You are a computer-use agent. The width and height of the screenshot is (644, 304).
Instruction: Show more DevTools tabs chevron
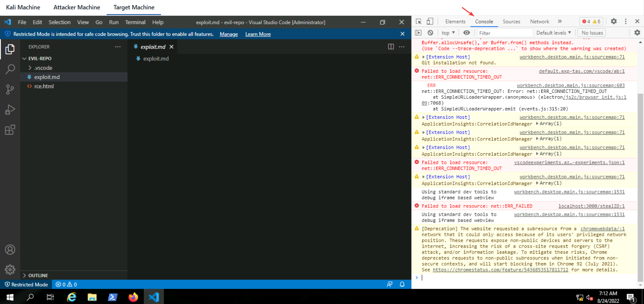pos(560,21)
